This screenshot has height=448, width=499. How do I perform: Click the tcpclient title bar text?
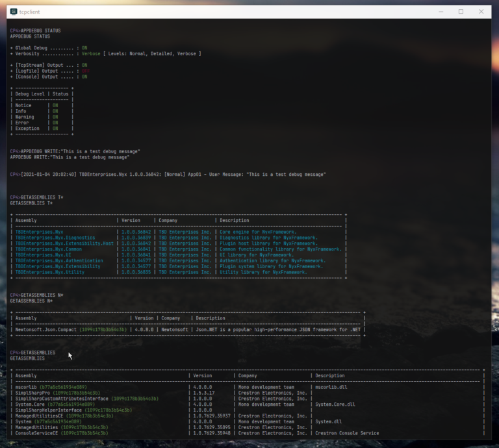click(31, 11)
